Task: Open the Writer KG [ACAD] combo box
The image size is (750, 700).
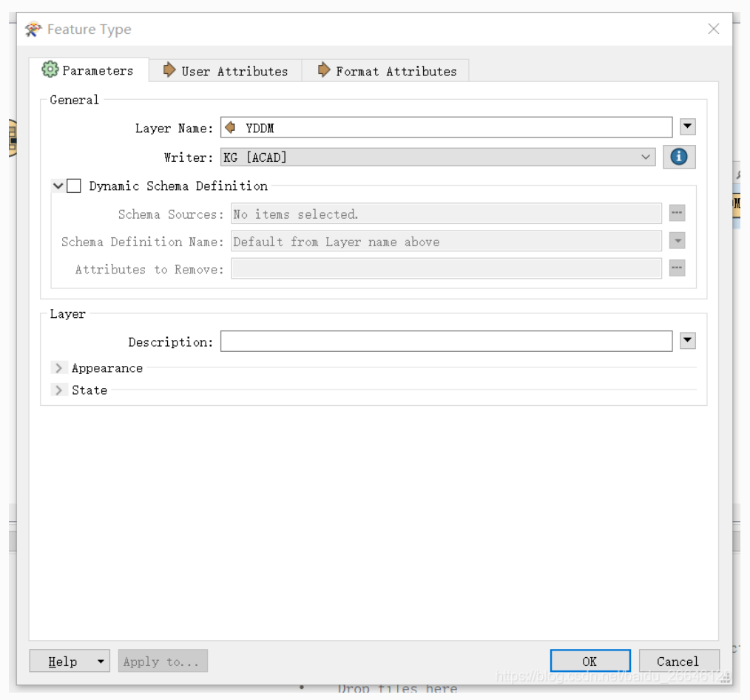Action: pyautogui.click(x=438, y=157)
